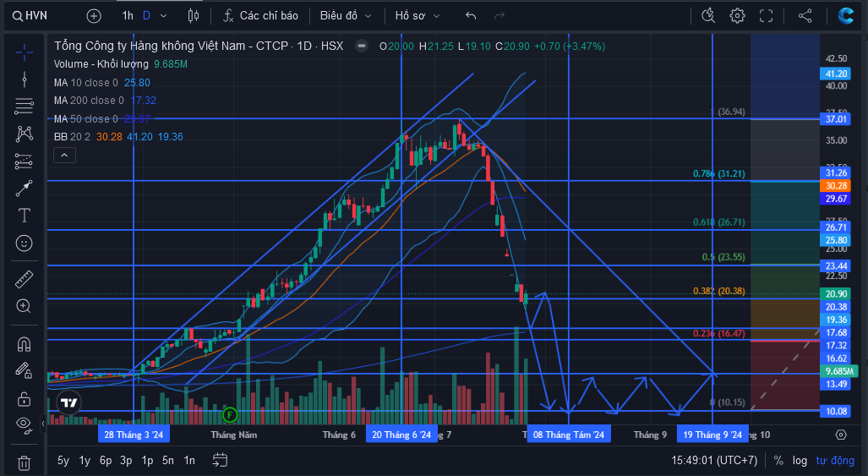Viewport: 868px width, 476px height.
Task: Open chart settings gear icon
Action: pos(737,15)
